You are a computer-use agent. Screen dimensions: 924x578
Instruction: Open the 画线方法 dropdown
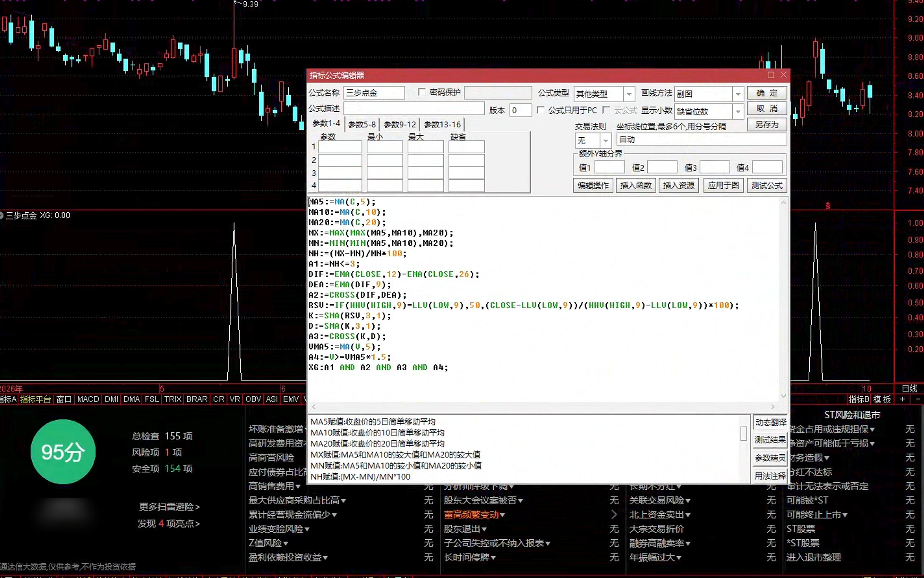pyautogui.click(x=738, y=94)
